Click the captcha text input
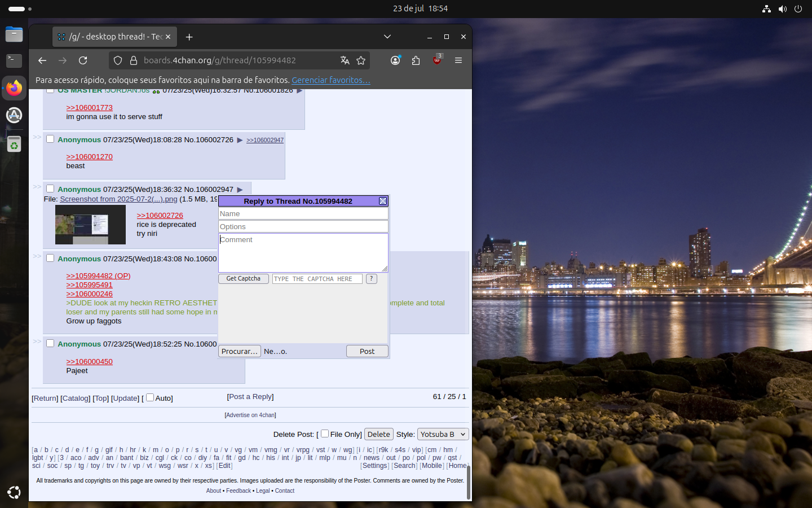The image size is (812, 508). coord(317,279)
